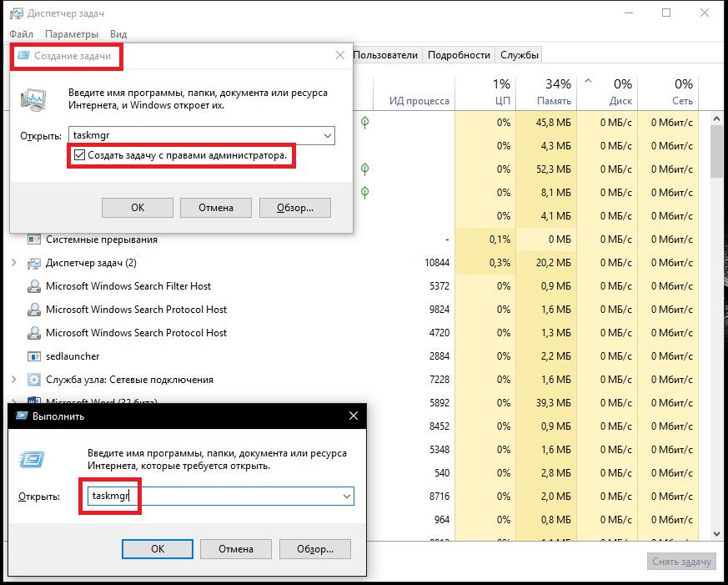This screenshot has width=728, height=585.
Task: Click the sort arrow above the Диск column
Action: (588, 81)
